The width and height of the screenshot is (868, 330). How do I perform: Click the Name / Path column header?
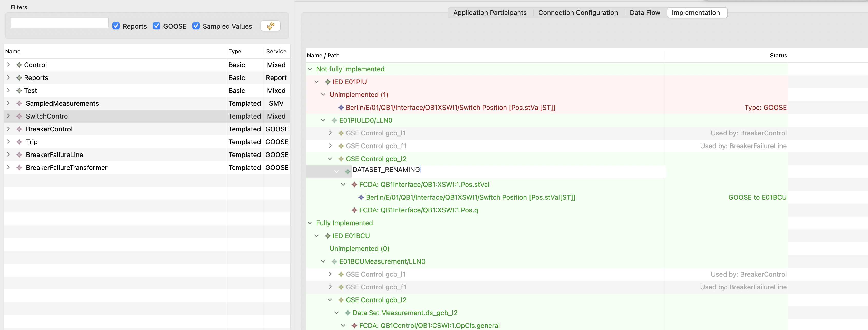click(485, 56)
